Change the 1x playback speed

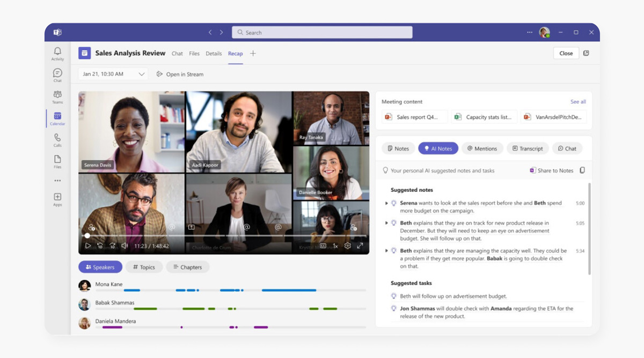click(335, 246)
